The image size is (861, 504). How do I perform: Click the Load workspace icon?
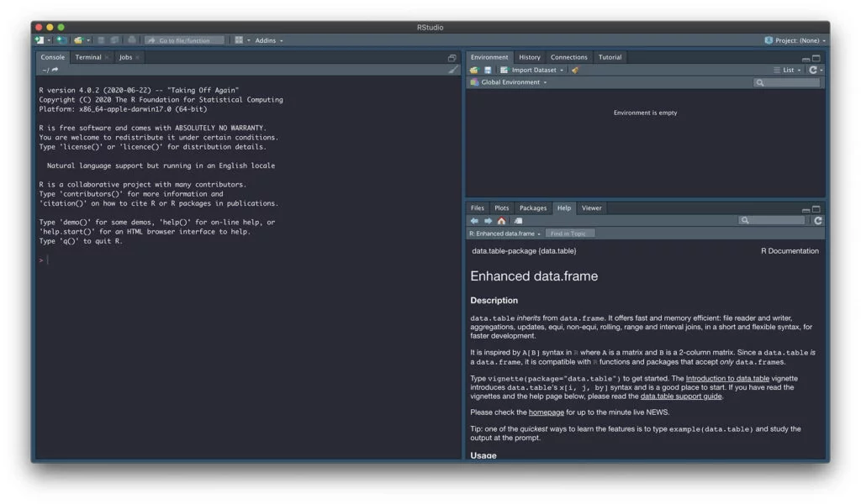click(474, 71)
